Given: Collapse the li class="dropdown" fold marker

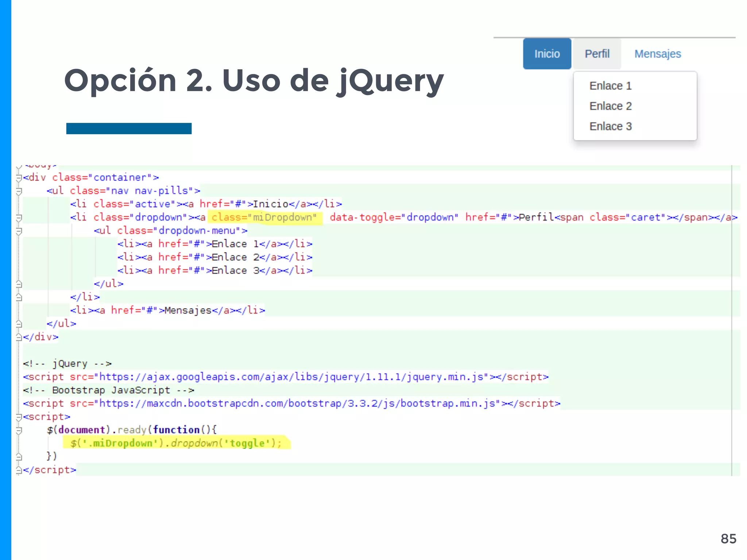Looking at the screenshot, I should point(19,218).
